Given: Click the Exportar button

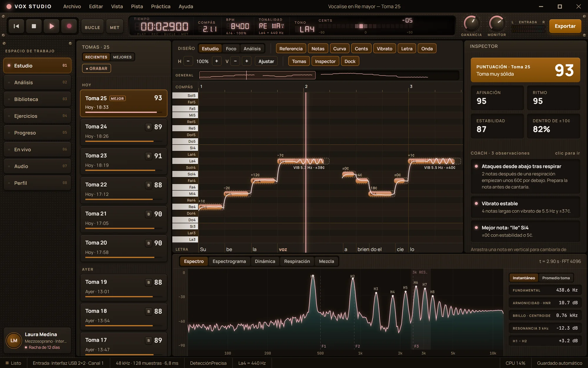Looking at the screenshot, I should pyautogui.click(x=565, y=26).
